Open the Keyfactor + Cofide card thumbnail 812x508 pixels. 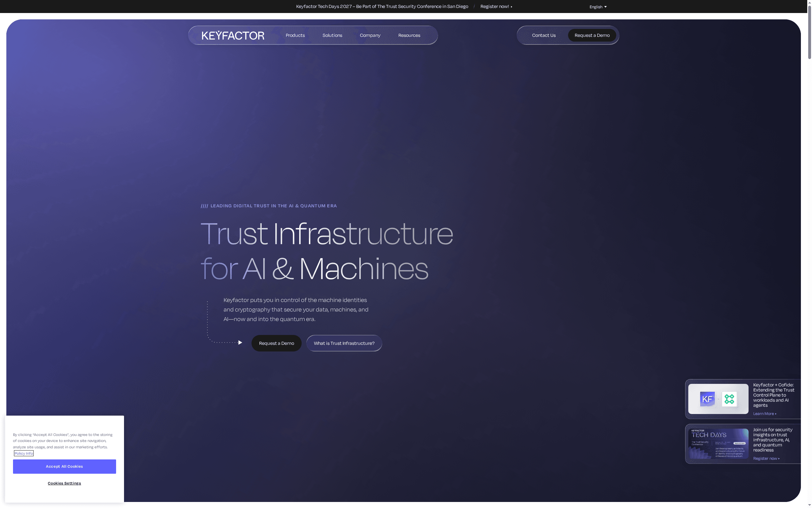click(718, 399)
